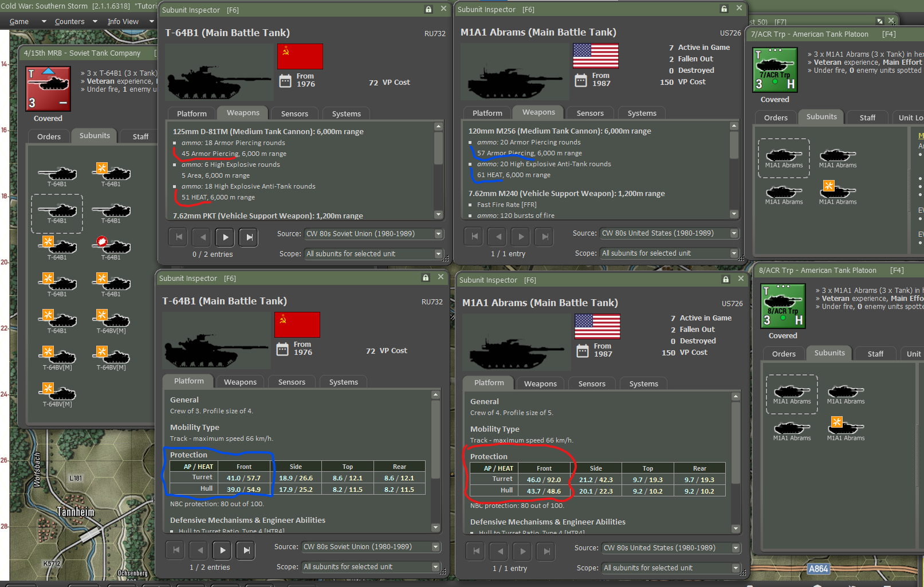924x587 pixels.
Task: Click calendar icon in M1A1 Weapons inspector
Action: click(x=581, y=80)
